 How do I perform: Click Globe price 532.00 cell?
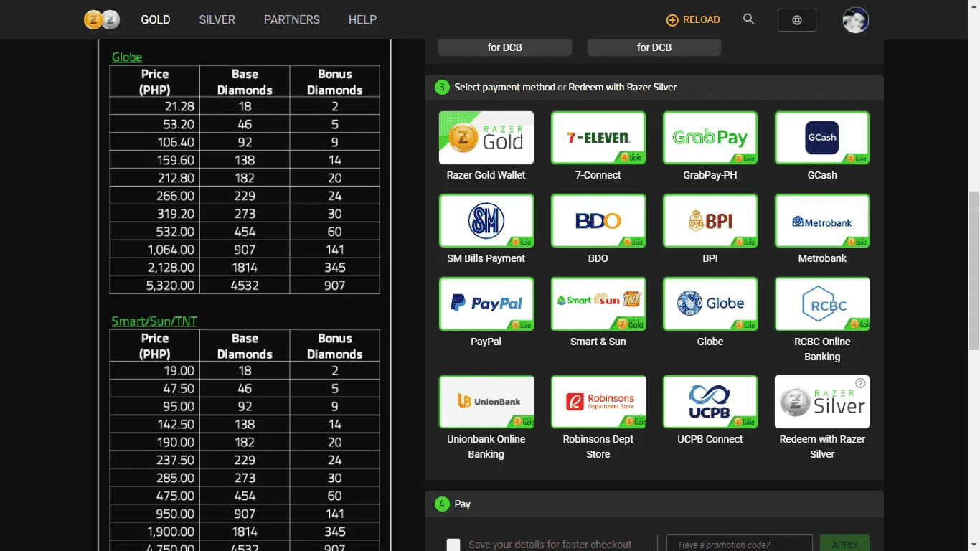point(155,232)
